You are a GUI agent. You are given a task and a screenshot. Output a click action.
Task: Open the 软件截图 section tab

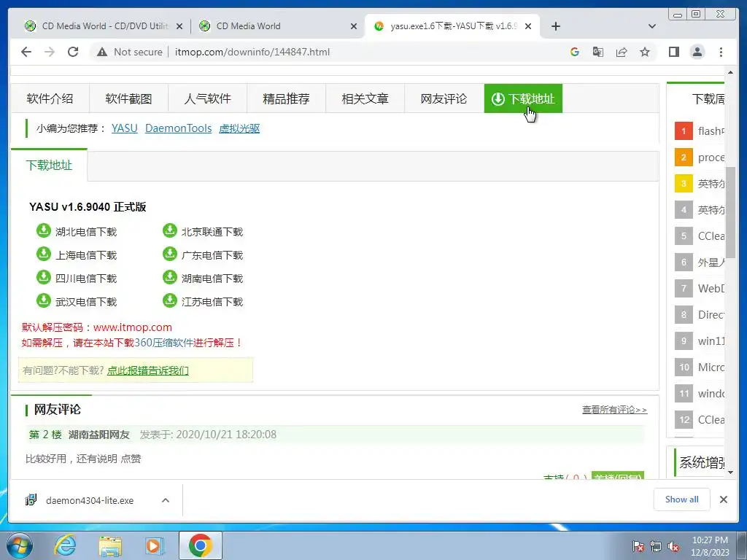128,98
